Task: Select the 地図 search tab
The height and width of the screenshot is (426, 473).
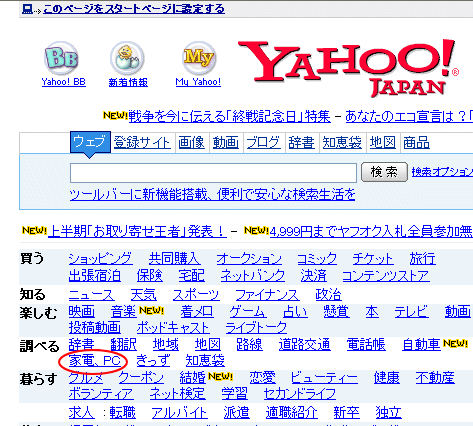Action: 383,143
